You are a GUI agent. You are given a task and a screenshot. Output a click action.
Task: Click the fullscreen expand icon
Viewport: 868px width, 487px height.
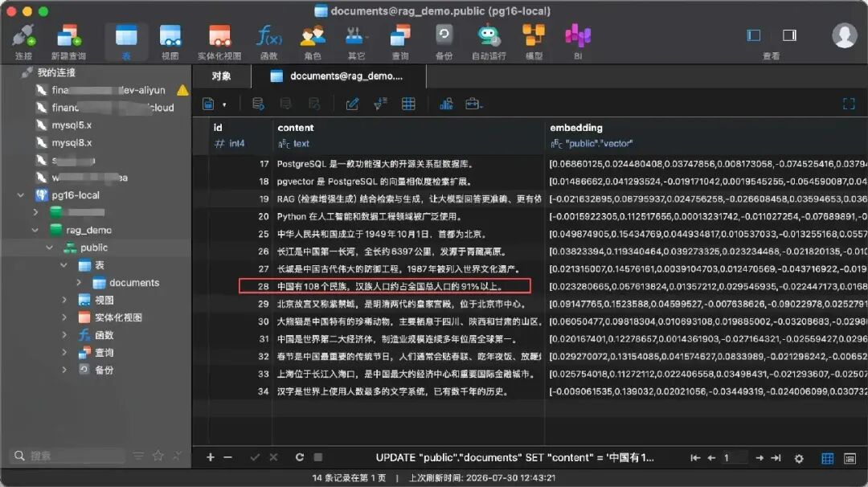click(x=849, y=104)
